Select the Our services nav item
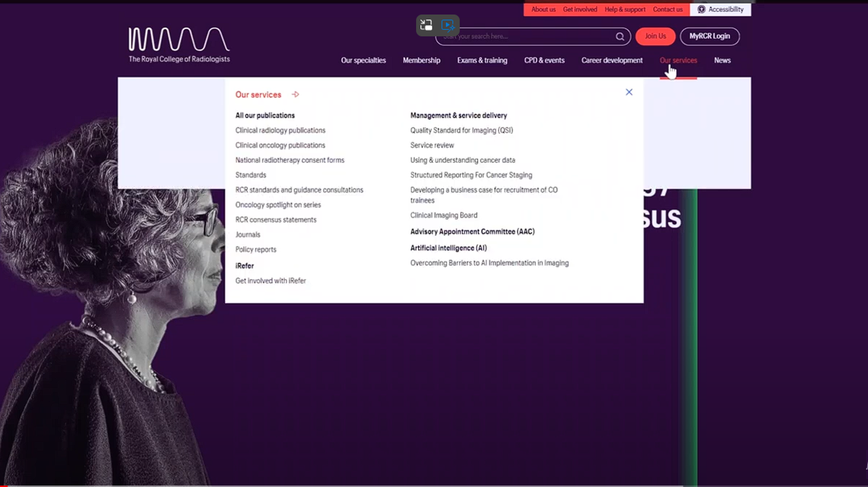 tap(679, 61)
